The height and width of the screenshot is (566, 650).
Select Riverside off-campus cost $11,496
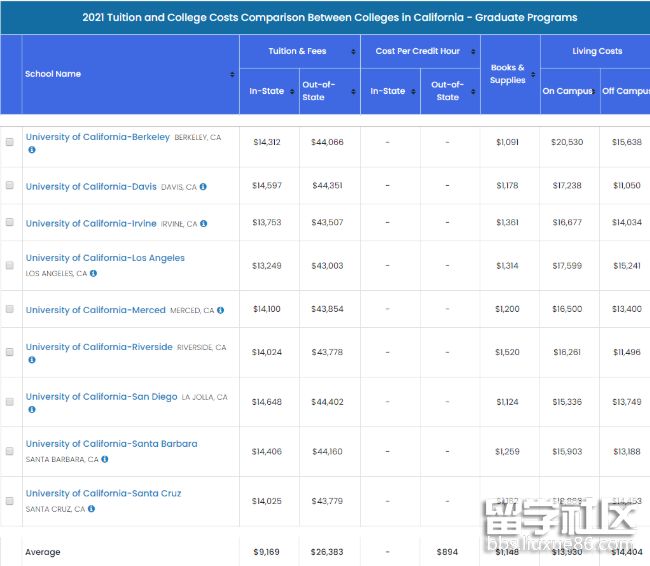pos(627,352)
